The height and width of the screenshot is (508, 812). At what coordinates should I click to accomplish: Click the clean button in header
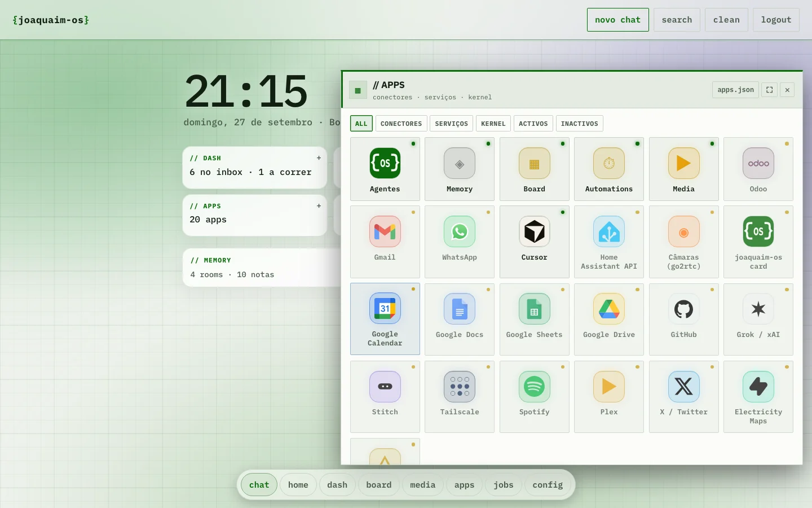[x=726, y=20]
